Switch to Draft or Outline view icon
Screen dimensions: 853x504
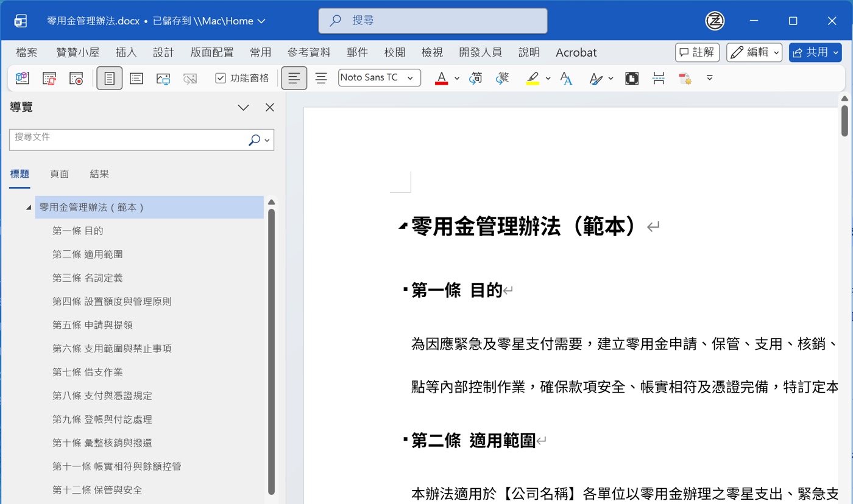[x=136, y=78]
